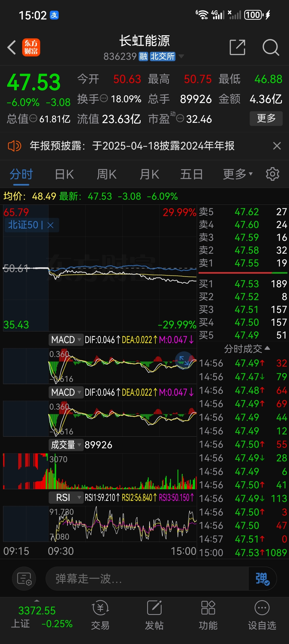Image resolution: width=289 pixels, height=644 pixels.
Task: Dismiss the 年报预披露 notice
Action: pyautogui.click(x=277, y=146)
